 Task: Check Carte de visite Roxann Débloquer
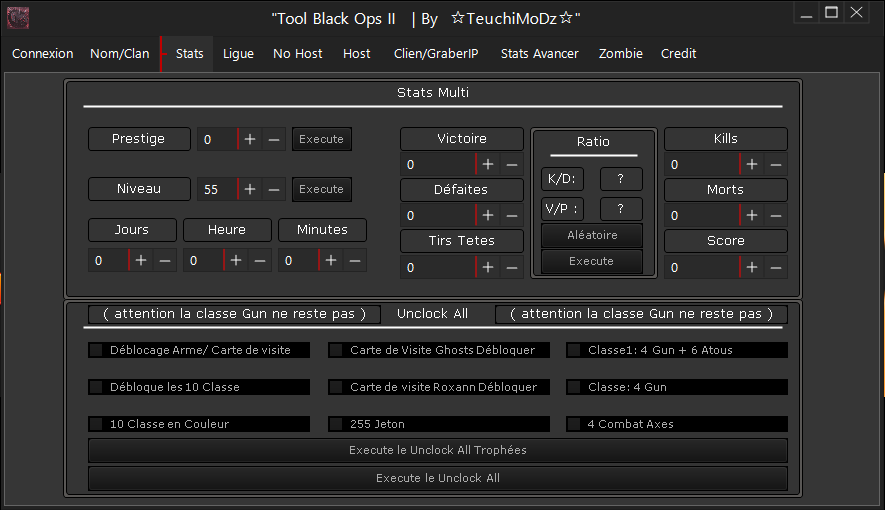[336, 387]
